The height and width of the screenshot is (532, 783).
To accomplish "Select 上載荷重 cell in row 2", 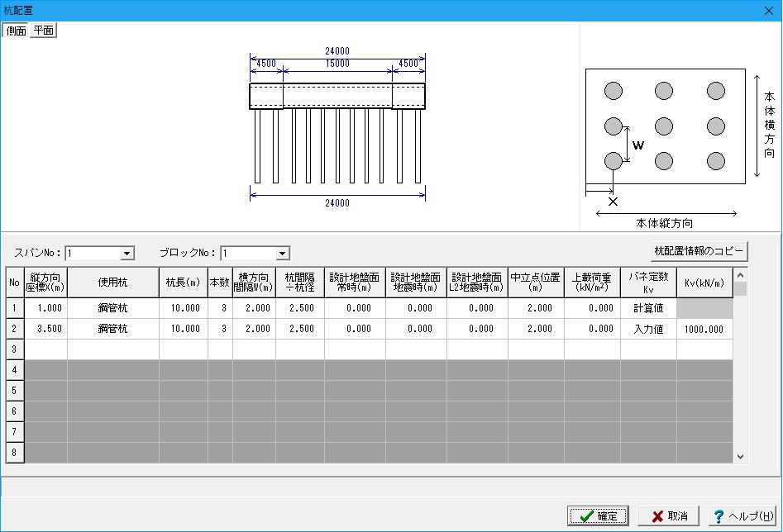I will click(592, 329).
